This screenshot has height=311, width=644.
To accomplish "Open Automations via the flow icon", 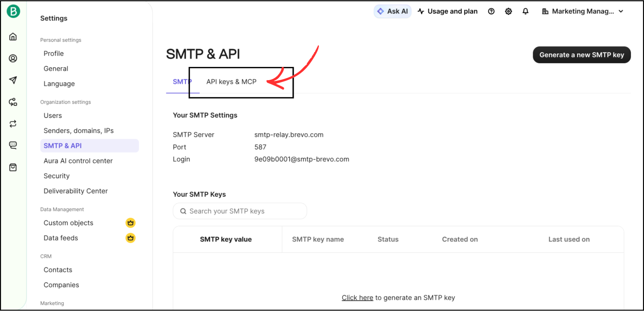I will (x=13, y=102).
